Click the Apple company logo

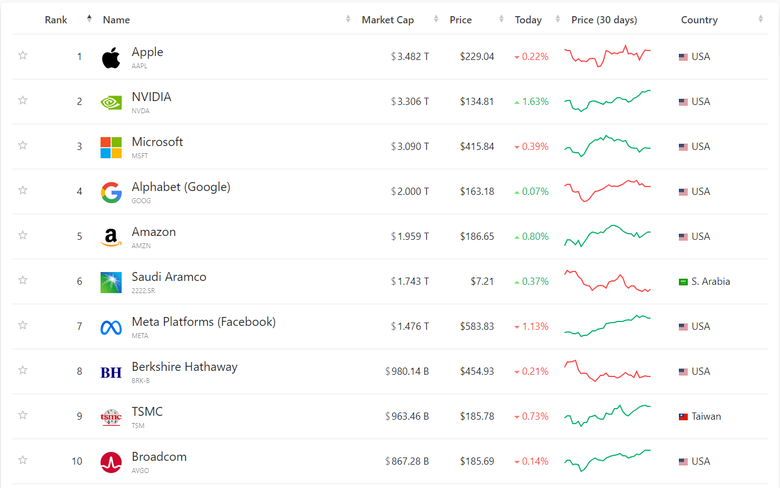[111, 58]
